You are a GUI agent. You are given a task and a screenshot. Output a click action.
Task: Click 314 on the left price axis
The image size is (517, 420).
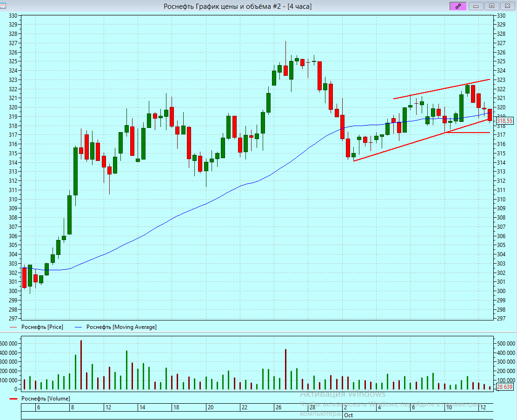point(13,162)
